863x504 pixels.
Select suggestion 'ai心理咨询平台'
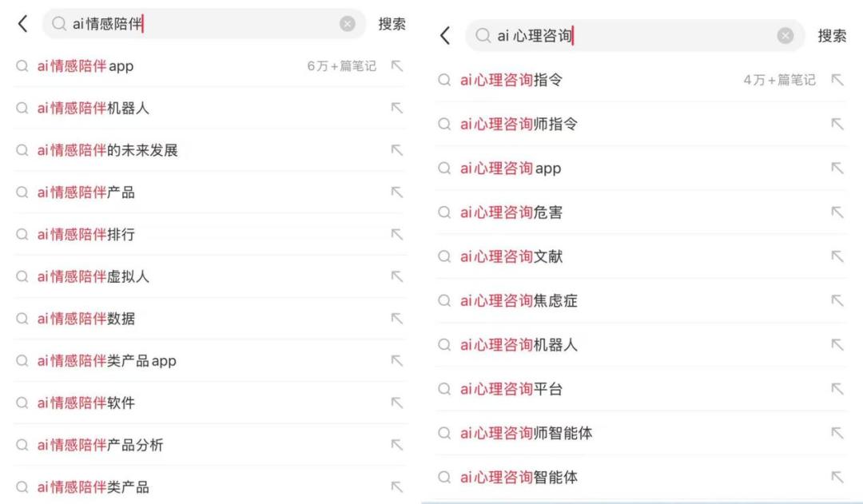click(x=511, y=389)
